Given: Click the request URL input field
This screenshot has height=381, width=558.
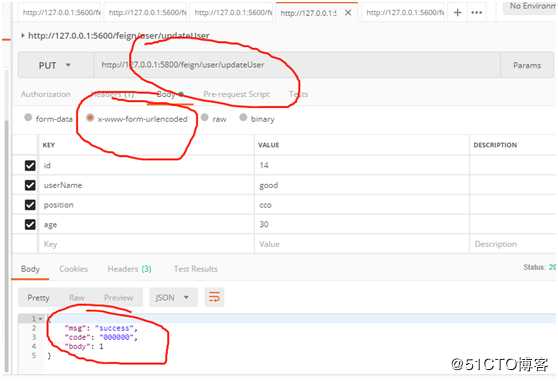Looking at the screenshot, I should 296,65.
